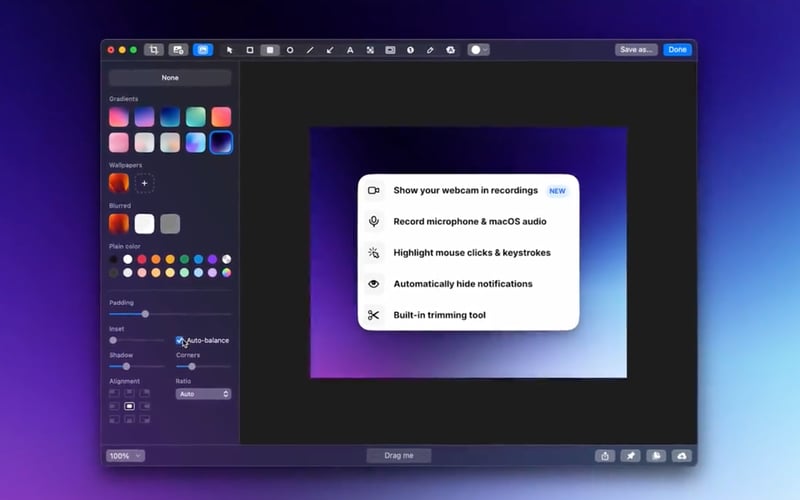The height and width of the screenshot is (500, 800).
Task: Toggle the blue Background tool button
Action: pyautogui.click(x=203, y=49)
